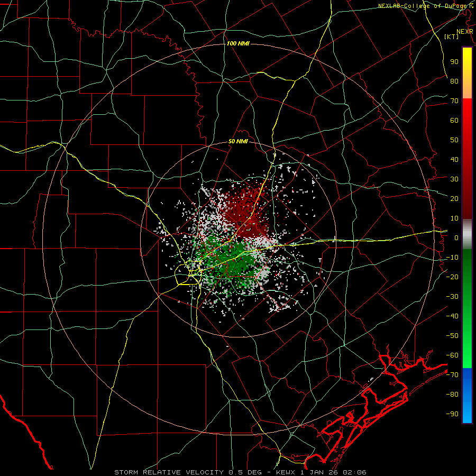Click the 0 value on velocity scale
The width and height of the screenshot is (476, 476).
456,237
